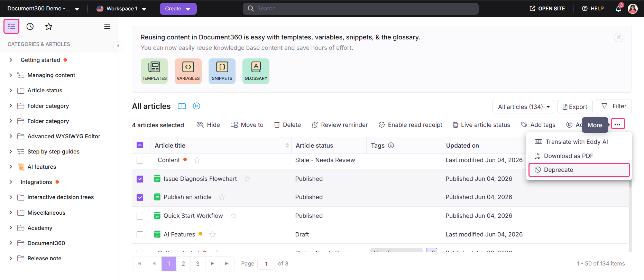Open the Workspace 1 dropdown
The width and height of the screenshot is (644, 280).
click(121, 9)
